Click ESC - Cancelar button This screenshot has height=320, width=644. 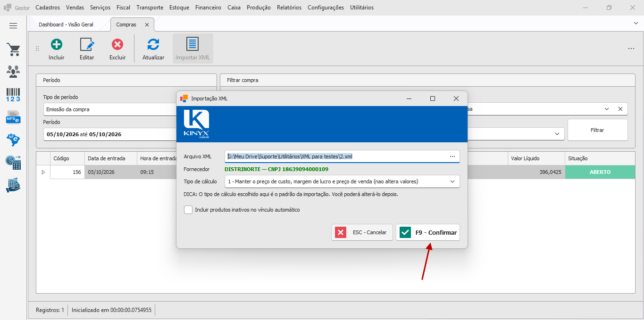[362, 232]
